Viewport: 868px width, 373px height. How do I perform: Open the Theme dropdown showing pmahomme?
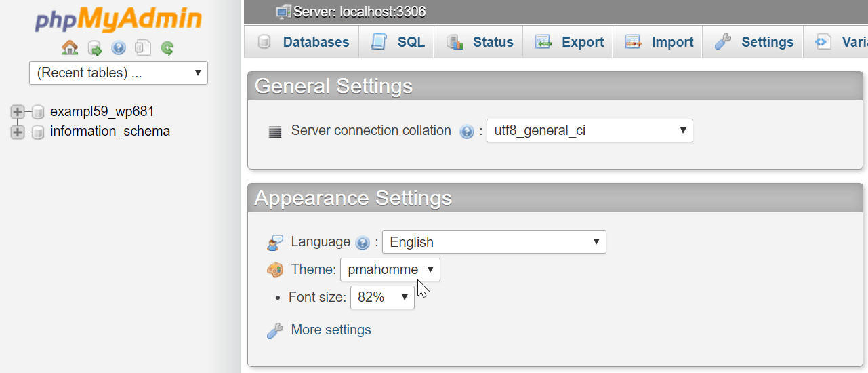390,269
